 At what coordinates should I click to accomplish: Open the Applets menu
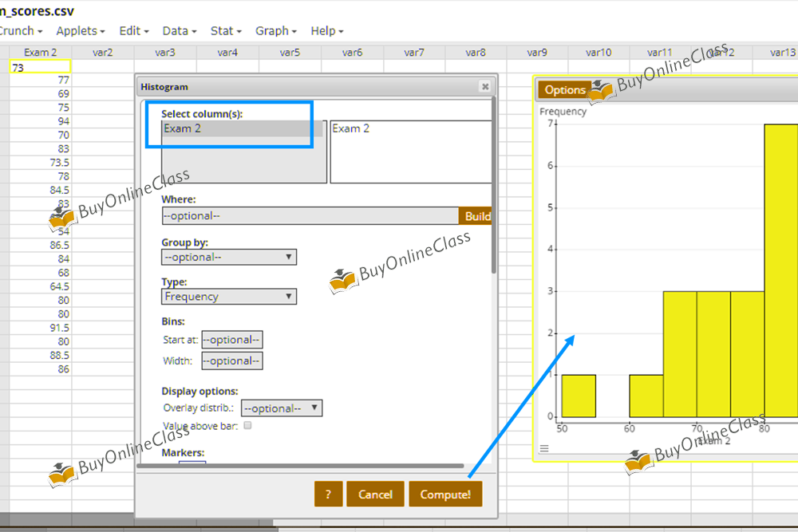(77, 31)
